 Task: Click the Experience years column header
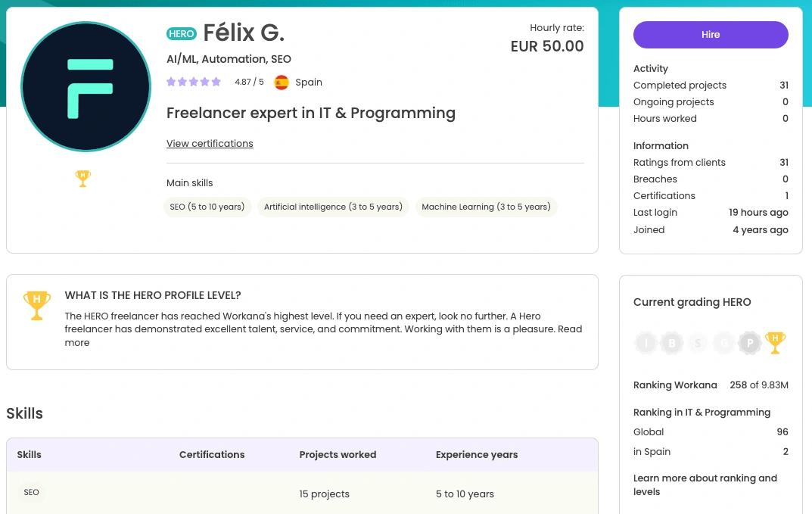tap(477, 454)
